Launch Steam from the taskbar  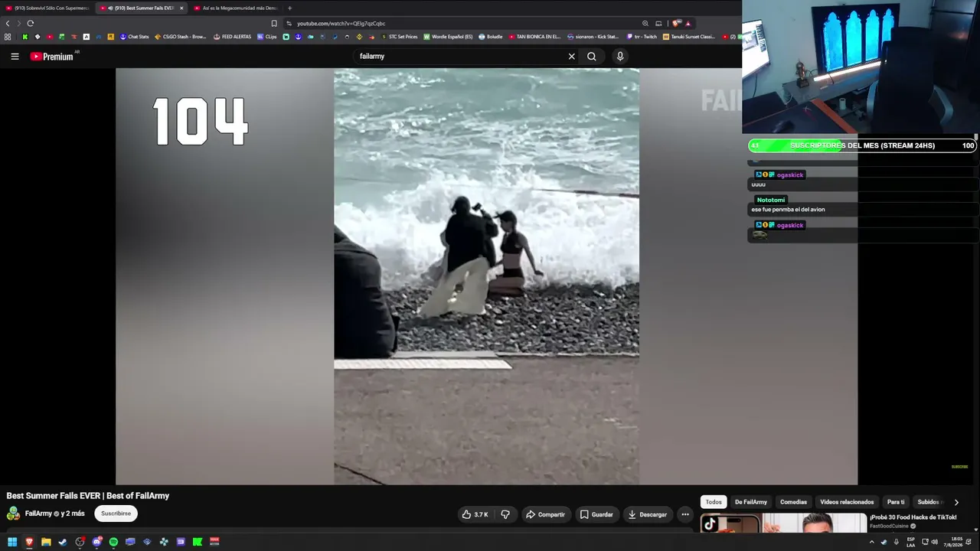click(x=63, y=542)
